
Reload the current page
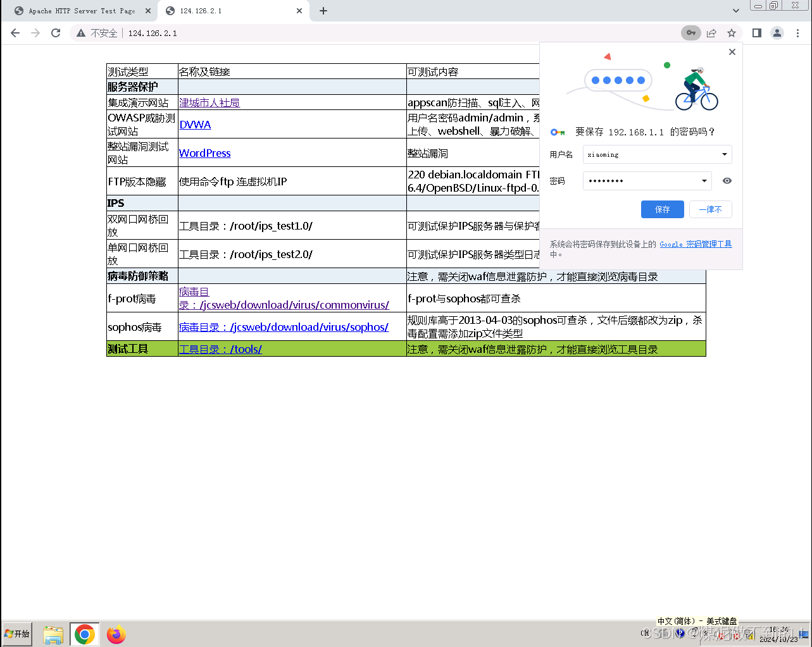pyautogui.click(x=56, y=33)
